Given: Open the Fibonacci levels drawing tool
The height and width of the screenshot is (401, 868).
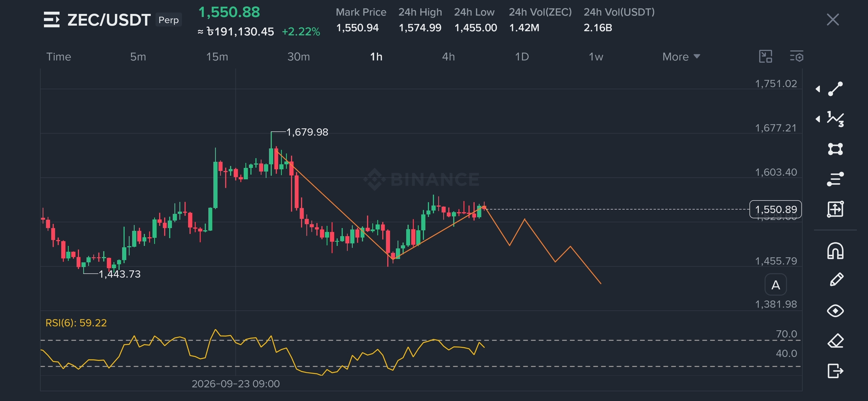Looking at the screenshot, I should coord(835,179).
